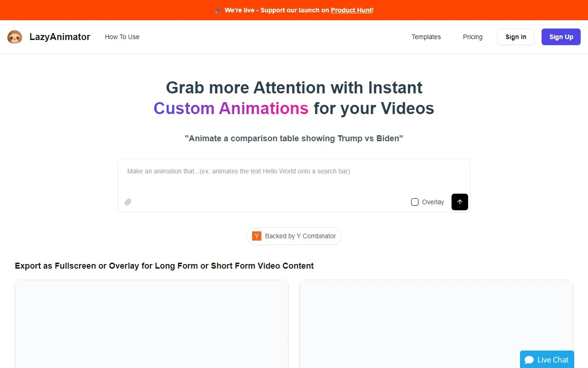The height and width of the screenshot is (368, 588).
Task: Click the LazyAnimator sloth logo icon
Action: (x=15, y=37)
